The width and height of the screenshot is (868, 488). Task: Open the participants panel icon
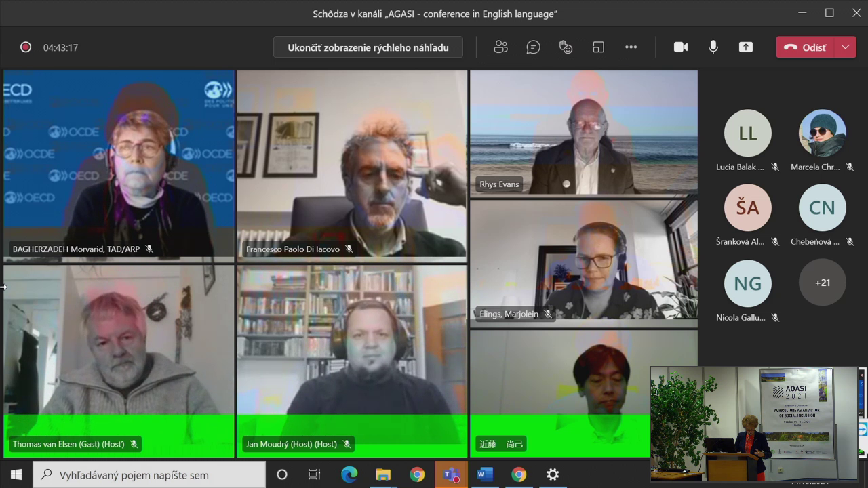500,47
